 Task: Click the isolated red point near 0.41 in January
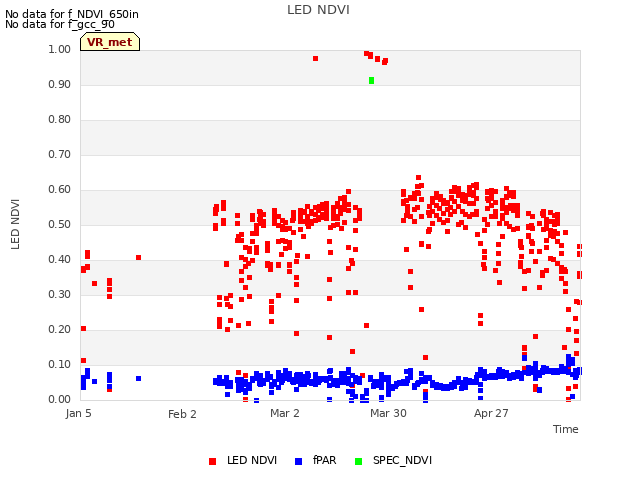(138, 258)
